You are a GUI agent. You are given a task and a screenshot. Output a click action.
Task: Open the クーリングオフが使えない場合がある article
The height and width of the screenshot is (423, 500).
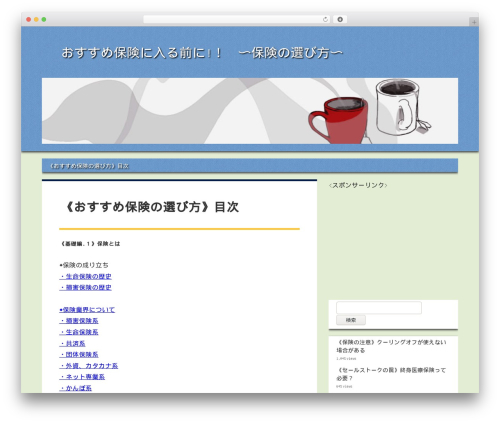391,346
